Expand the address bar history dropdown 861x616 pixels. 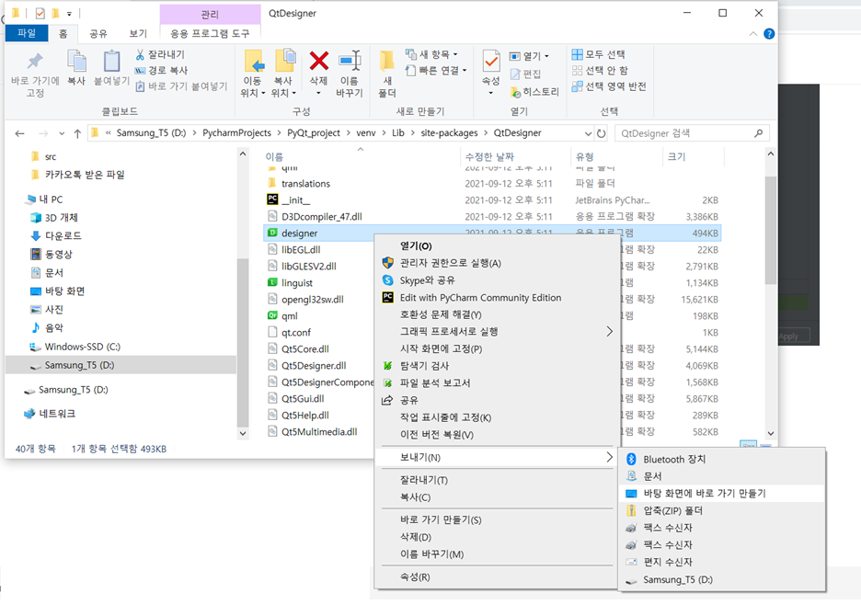(x=588, y=133)
